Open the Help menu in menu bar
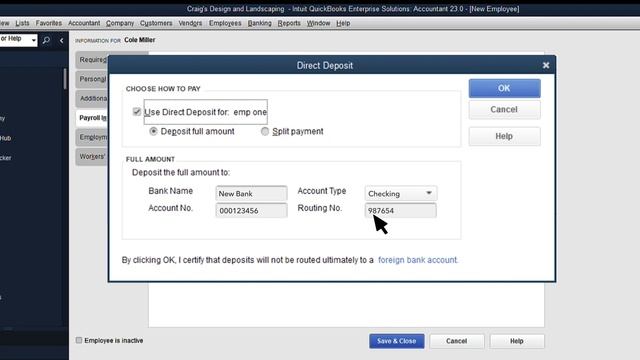 click(343, 23)
